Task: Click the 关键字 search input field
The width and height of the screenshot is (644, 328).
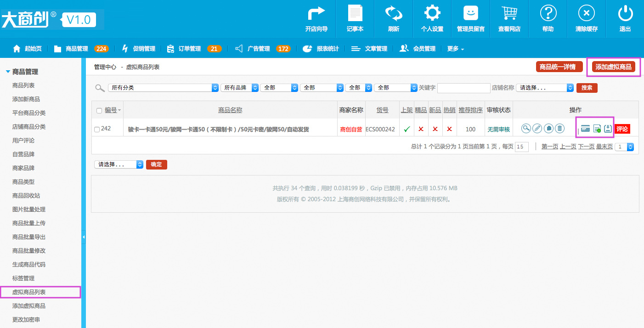Action: 464,88
